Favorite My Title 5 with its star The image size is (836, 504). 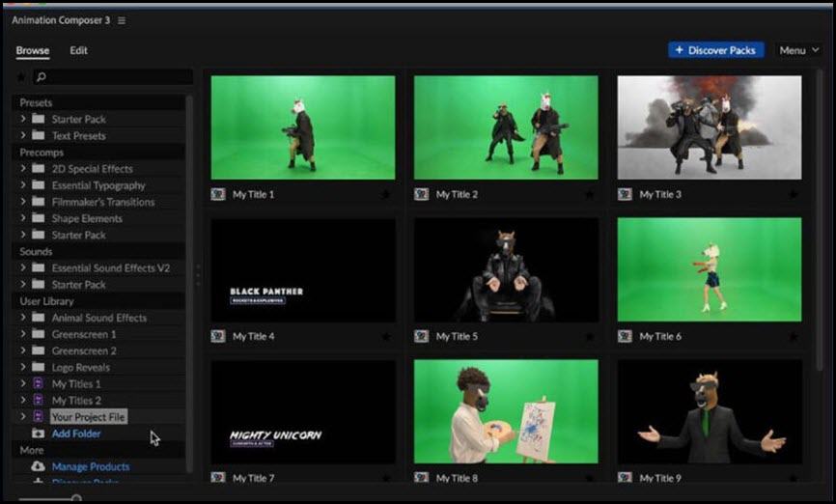[x=589, y=337]
